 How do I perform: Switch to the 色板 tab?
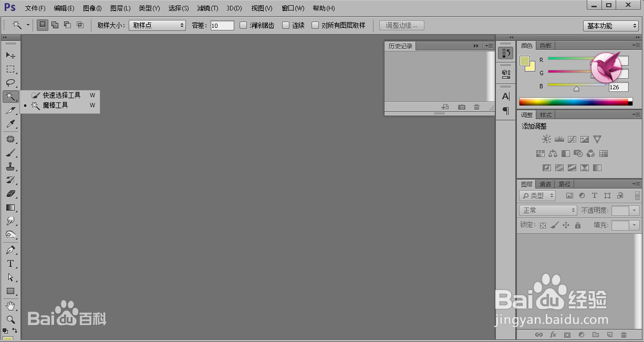pos(546,46)
